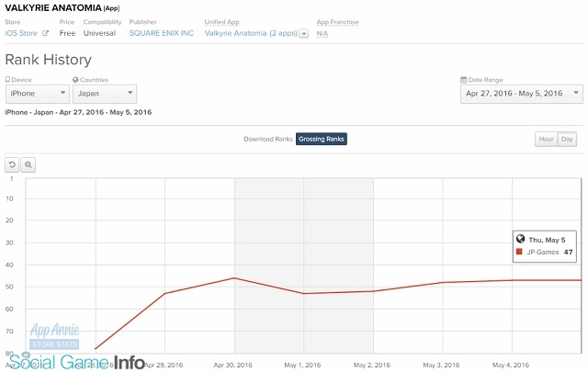Reset chart zoom with the undo arrow icon

tap(12, 164)
